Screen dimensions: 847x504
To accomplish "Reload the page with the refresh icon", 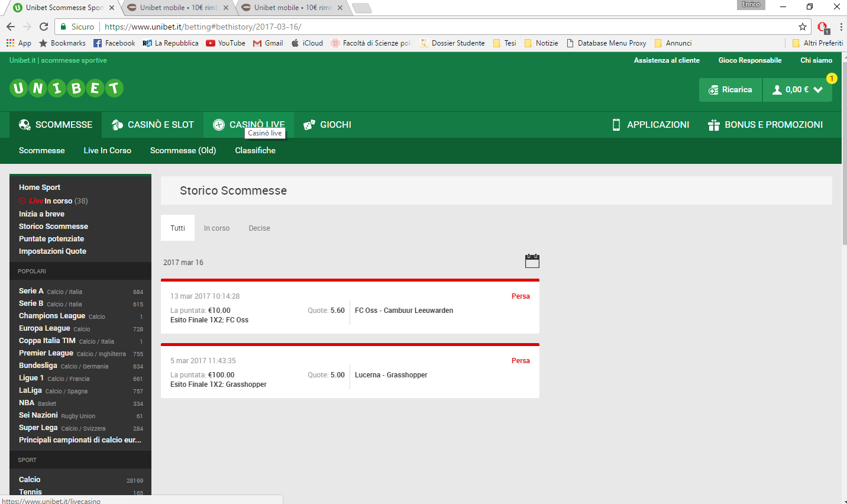I will (44, 27).
